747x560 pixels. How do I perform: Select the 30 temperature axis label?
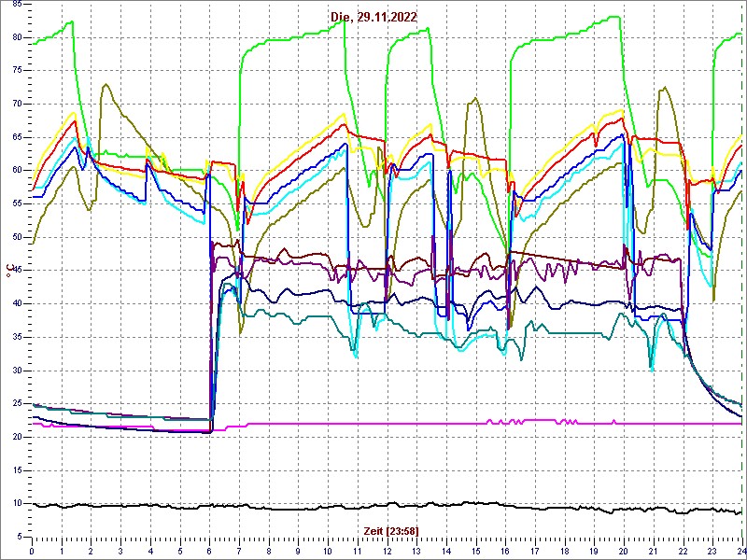[17, 371]
